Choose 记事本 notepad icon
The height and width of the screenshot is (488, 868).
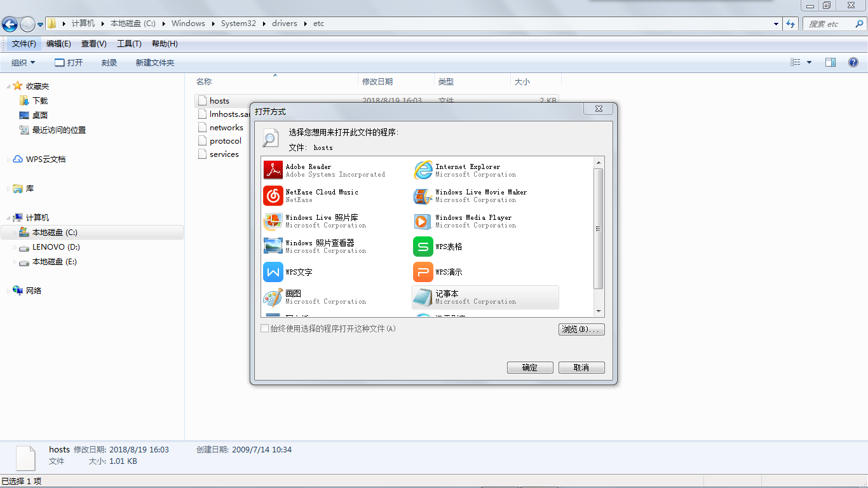[423, 297]
